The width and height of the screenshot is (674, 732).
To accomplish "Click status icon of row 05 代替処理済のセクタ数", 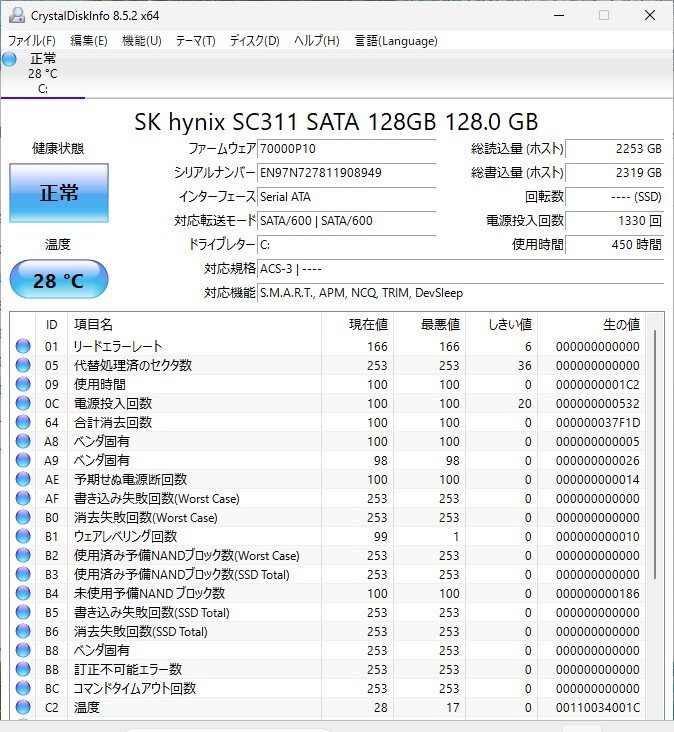I will coord(23,365).
